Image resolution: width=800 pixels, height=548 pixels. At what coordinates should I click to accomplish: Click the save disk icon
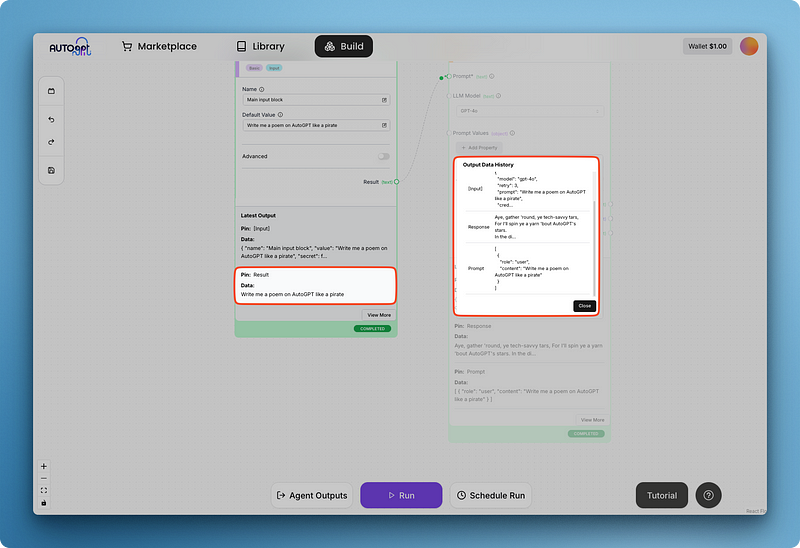click(x=51, y=170)
